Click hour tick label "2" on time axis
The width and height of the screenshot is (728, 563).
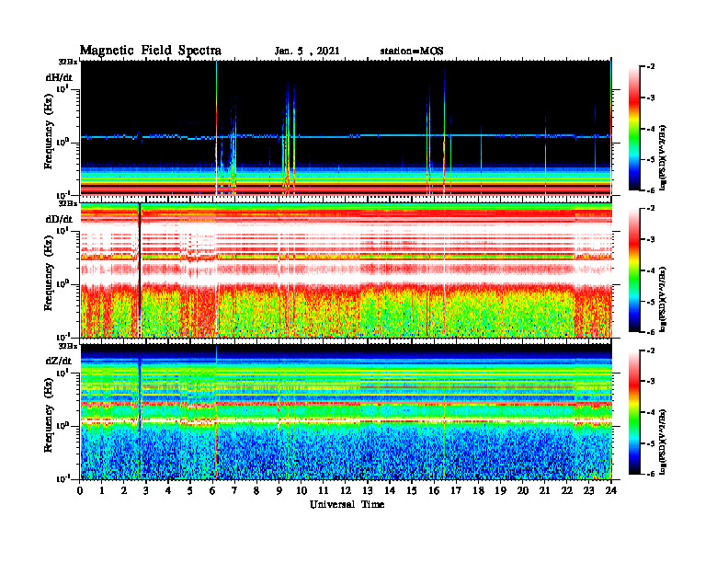pos(124,491)
